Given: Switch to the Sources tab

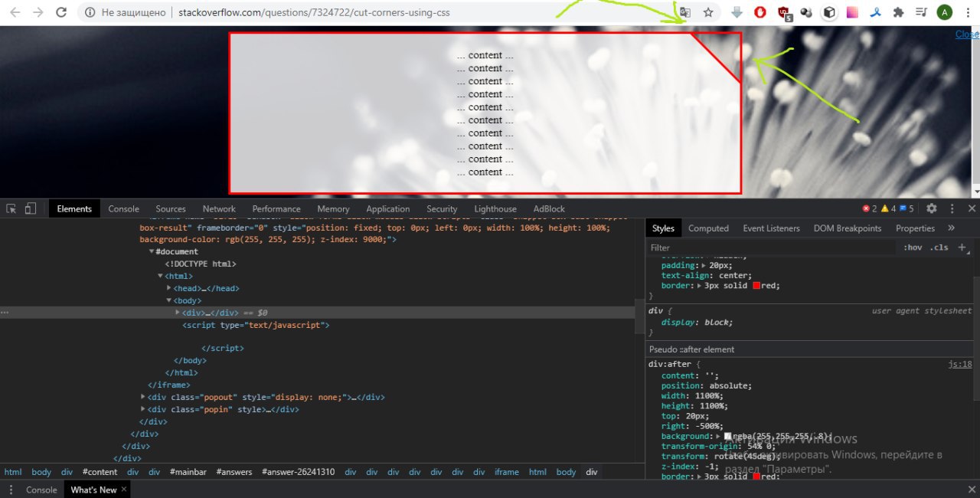Looking at the screenshot, I should (170, 208).
